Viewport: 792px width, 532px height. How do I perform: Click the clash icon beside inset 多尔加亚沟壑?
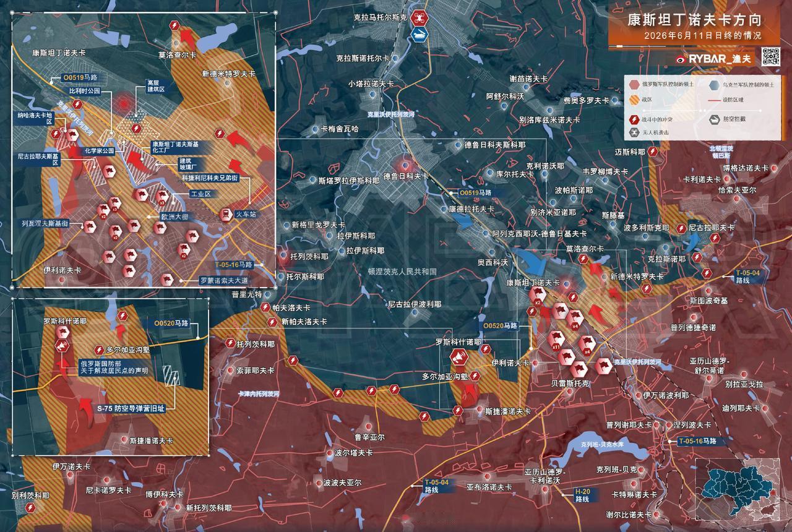pos(98,350)
